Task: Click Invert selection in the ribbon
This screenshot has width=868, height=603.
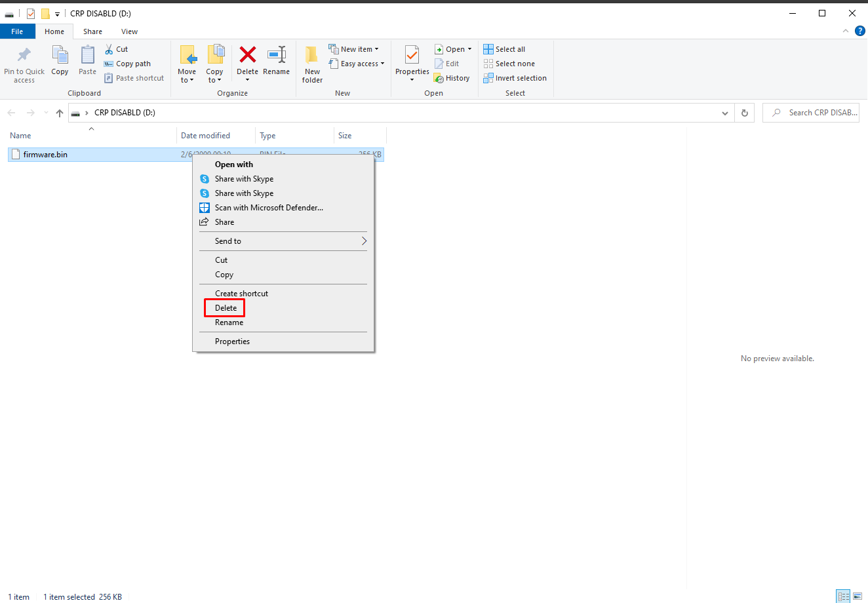Action: pyautogui.click(x=515, y=78)
